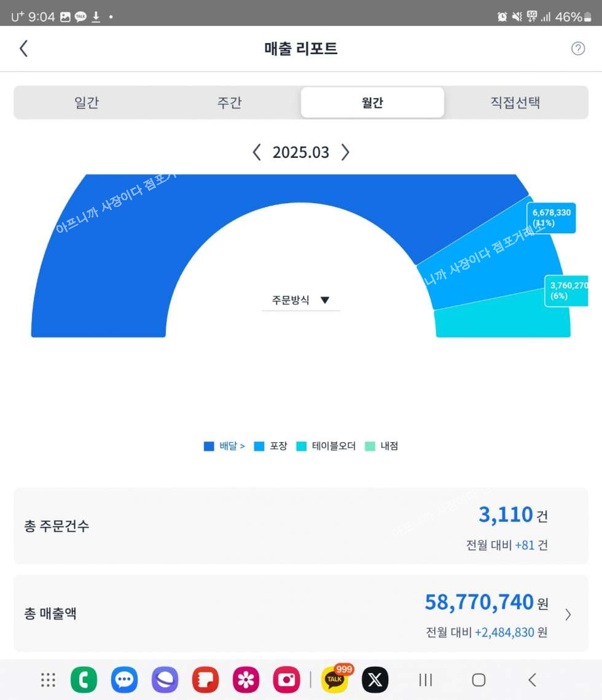The height and width of the screenshot is (700, 602).
Task: Open the Samsung Internet browser icon
Action: 165,680
